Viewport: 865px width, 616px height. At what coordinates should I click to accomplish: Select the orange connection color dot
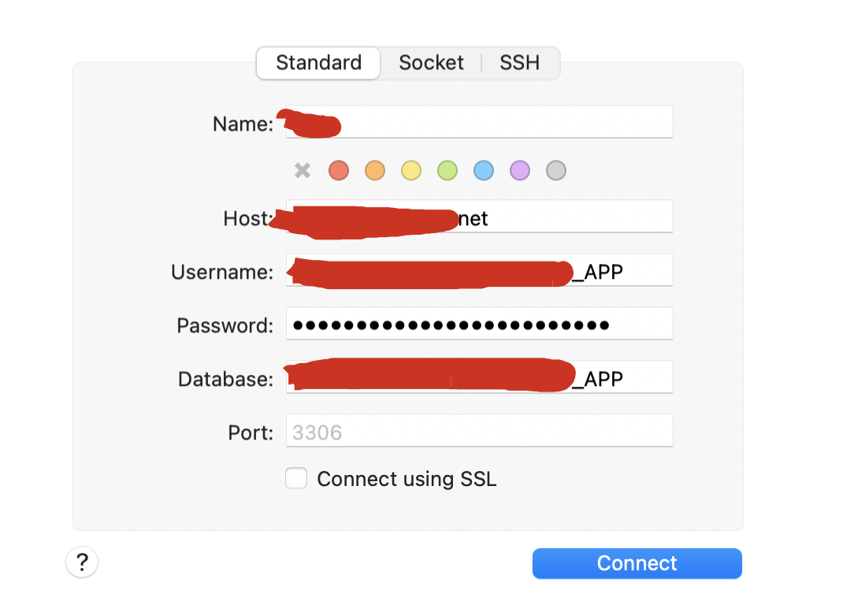coord(375,170)
